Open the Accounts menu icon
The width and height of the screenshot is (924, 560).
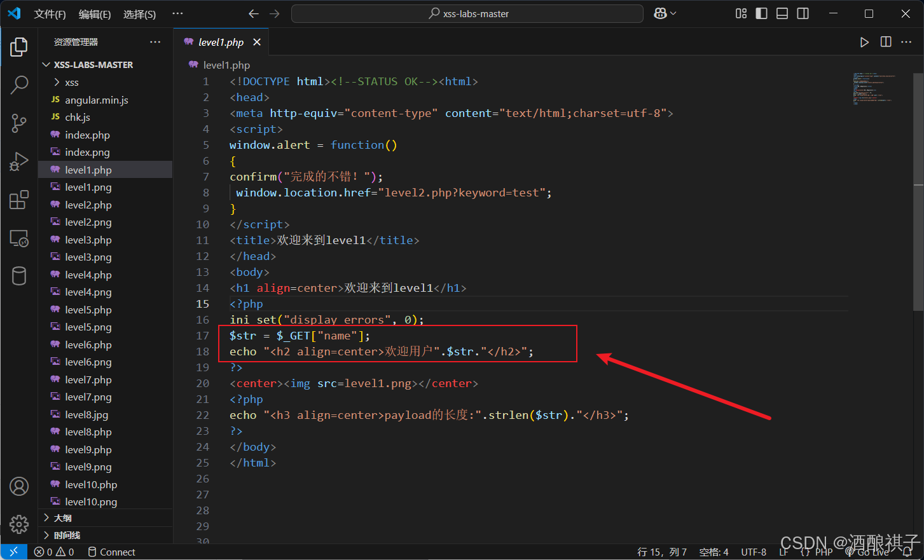click(19, 486)
